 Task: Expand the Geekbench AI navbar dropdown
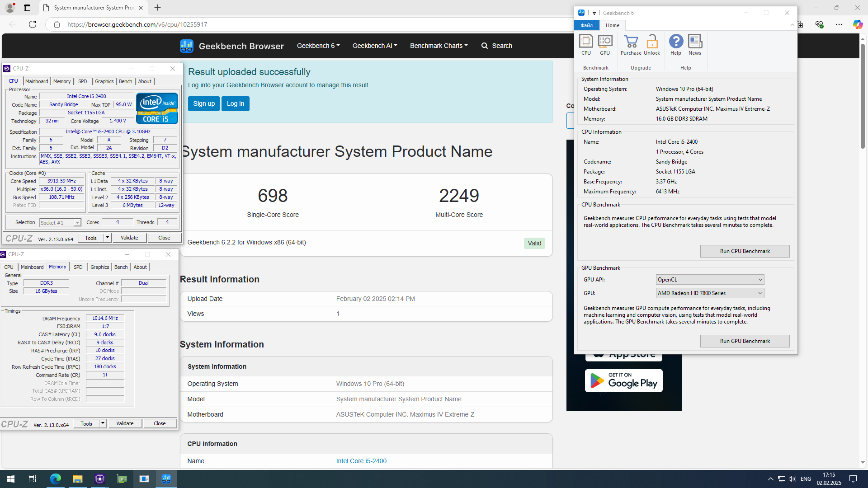coord(375,46)
